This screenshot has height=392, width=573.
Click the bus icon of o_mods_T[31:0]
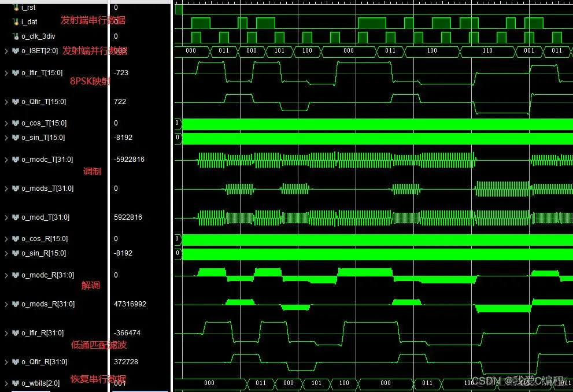pyautogui.click(x=16, y=188)
